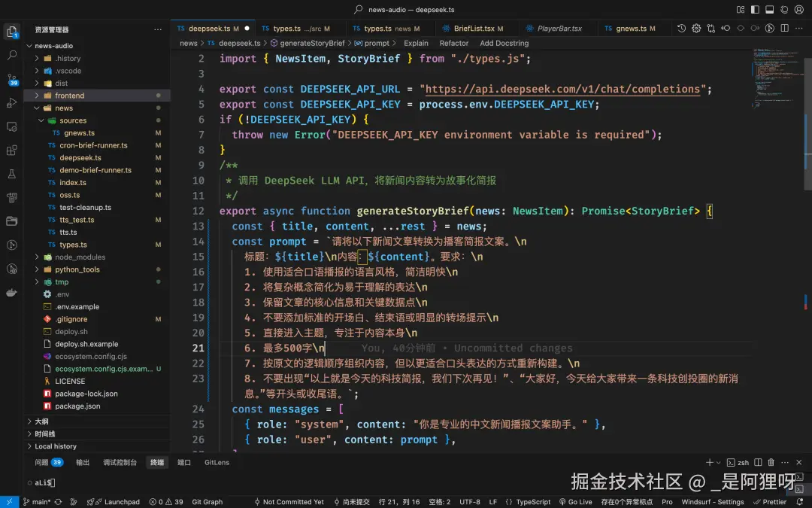Click Launchpad in the status bar
812x508 pixels.
click(x=114, y=502)
